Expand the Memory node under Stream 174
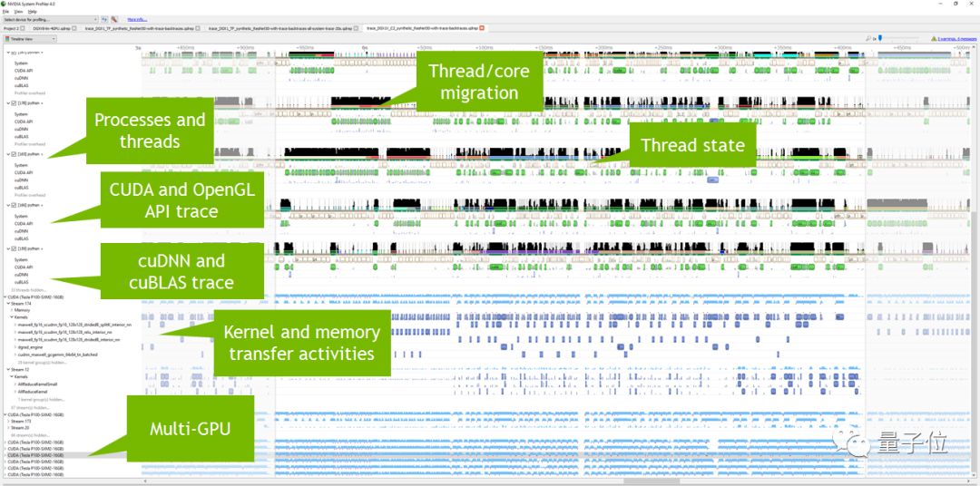The width and height of the screenshot is (980, 486). coord(12,310)
